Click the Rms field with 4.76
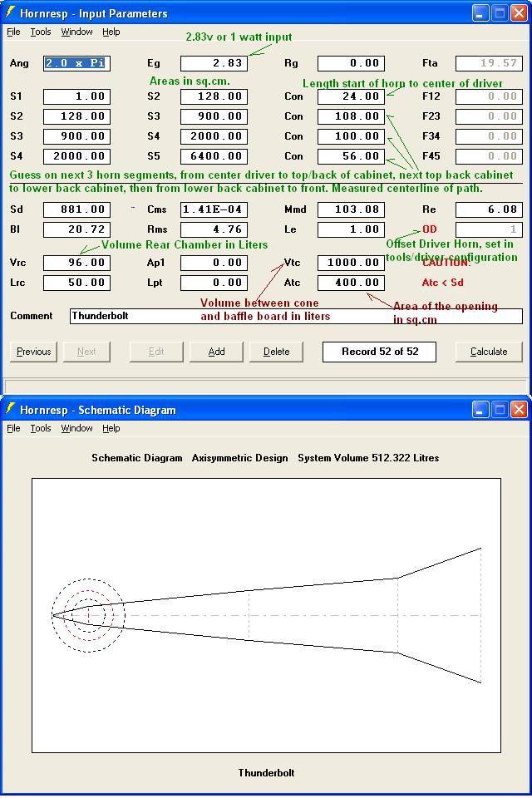The width and height of the screenshot is (532, 798). [214, 229]
